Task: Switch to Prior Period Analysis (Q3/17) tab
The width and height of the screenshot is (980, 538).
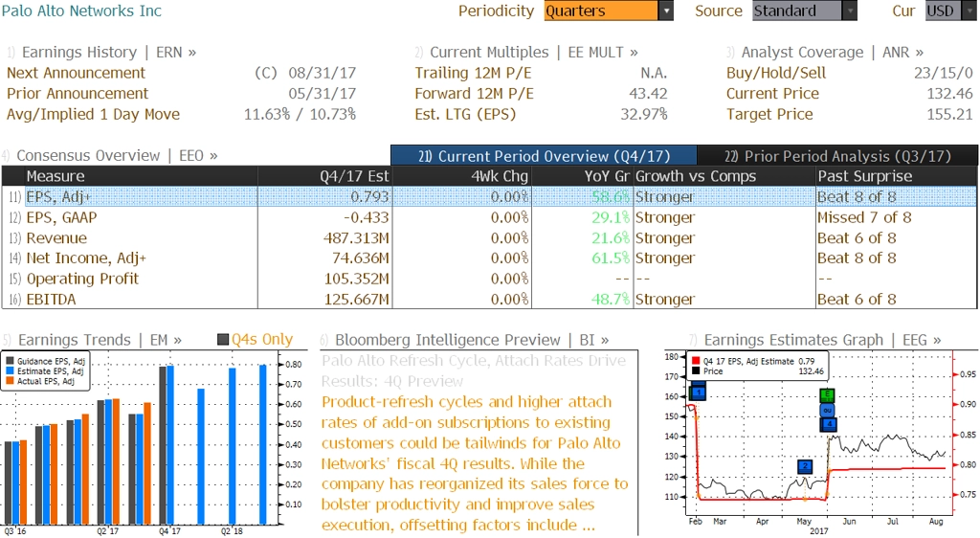Action: click(837, 156)
